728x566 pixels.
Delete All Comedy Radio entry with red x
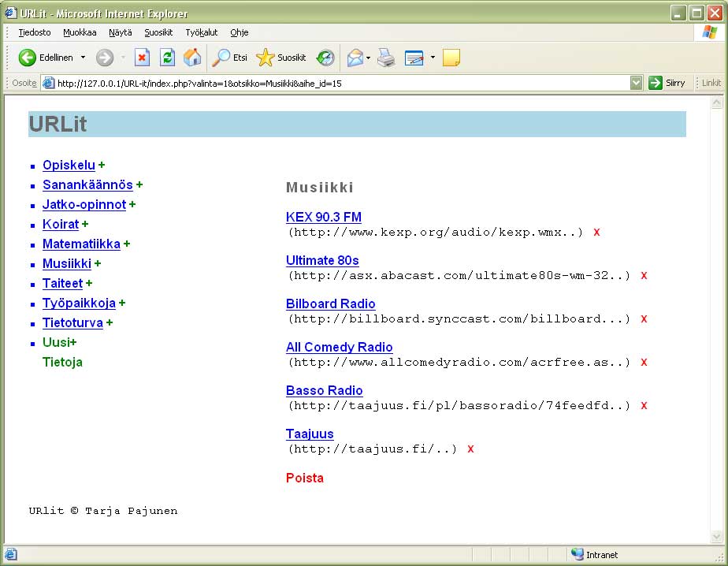[x=644, y=363]
